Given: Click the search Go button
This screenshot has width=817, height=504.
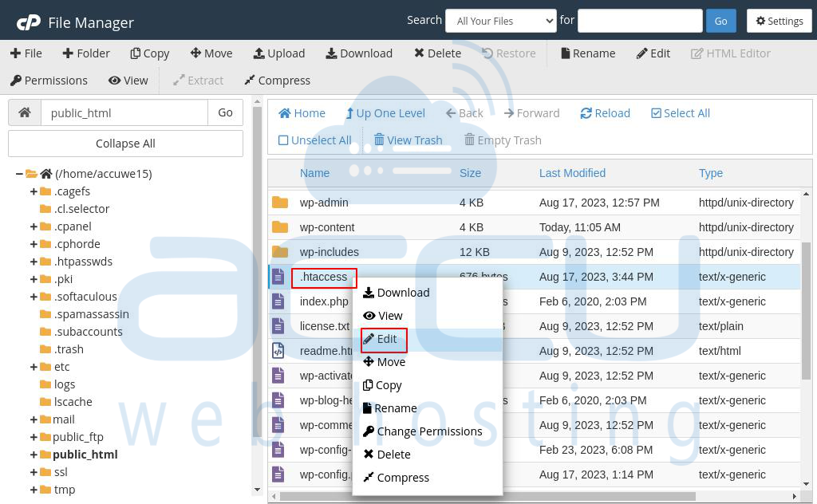Looking at the screenshot, I should click(720, 21).
